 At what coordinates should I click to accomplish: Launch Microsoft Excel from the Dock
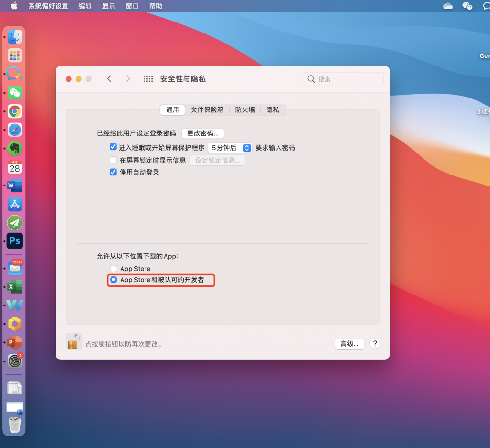pos(15,286)
